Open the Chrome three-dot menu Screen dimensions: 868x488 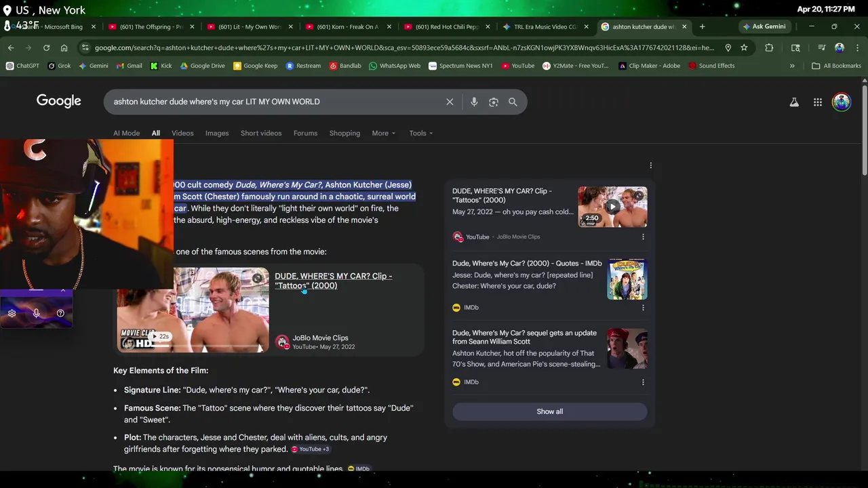856,47
